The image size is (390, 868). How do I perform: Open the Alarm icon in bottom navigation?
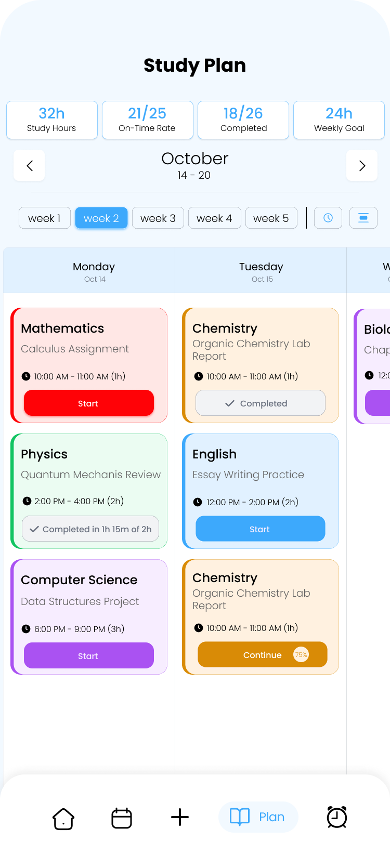pos(336,818)
